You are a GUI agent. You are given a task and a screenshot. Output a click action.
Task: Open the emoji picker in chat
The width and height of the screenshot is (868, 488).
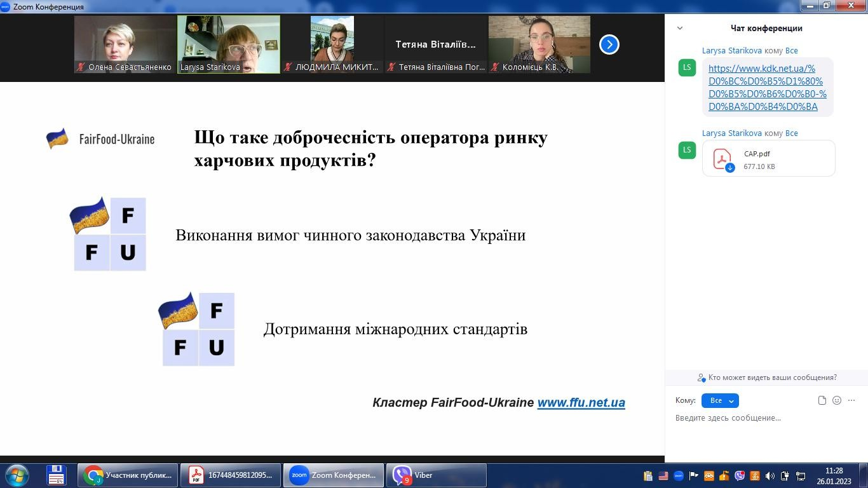click(837, 400)
